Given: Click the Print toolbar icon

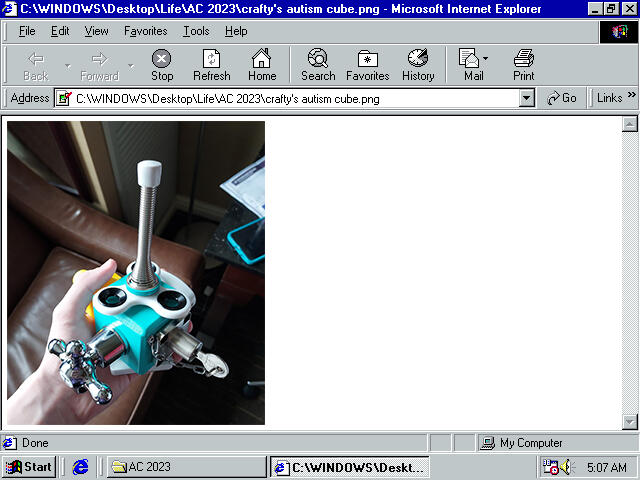Looking at the screenshot, I should pyautogui.click(x=524, y=65).
